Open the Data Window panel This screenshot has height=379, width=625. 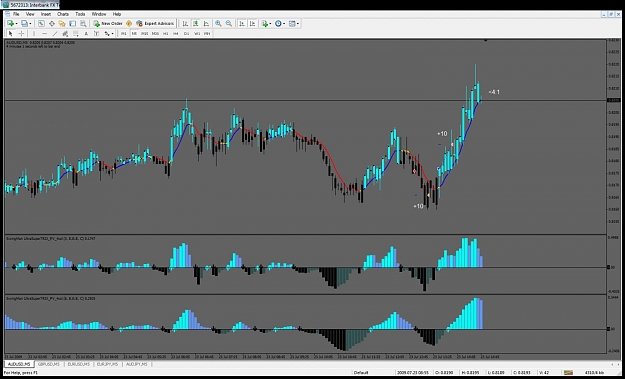(x=52, y=24)
